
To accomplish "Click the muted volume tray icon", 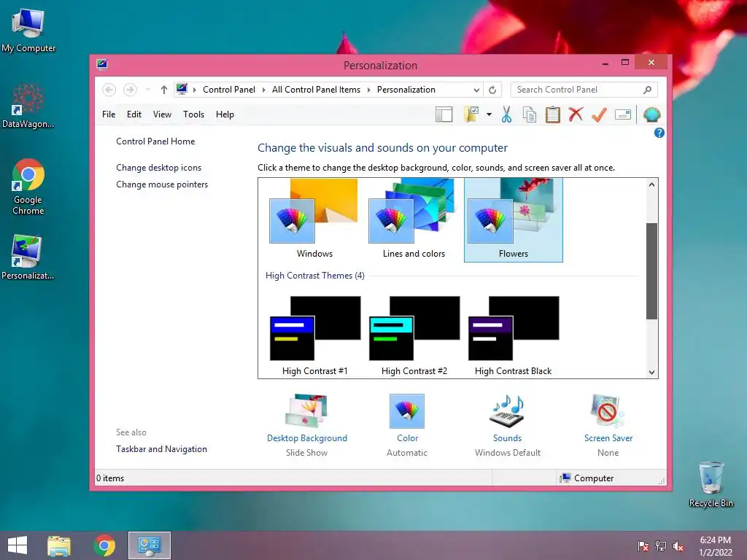I will click(x=678, y=546).
